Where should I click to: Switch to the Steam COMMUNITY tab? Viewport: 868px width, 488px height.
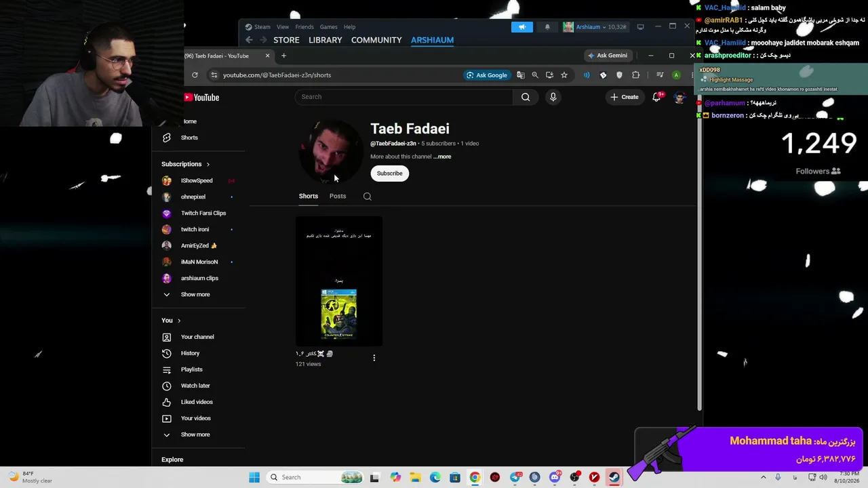(376, 40)
